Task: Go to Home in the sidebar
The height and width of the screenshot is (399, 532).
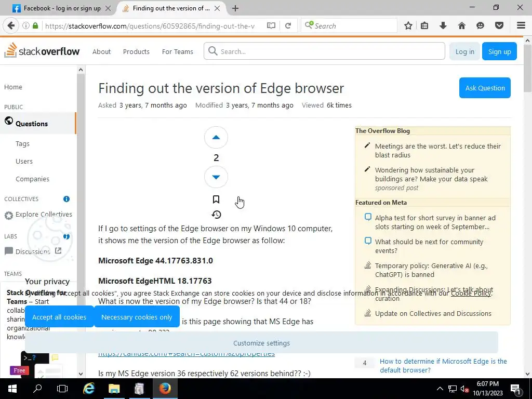Action: 13,87
